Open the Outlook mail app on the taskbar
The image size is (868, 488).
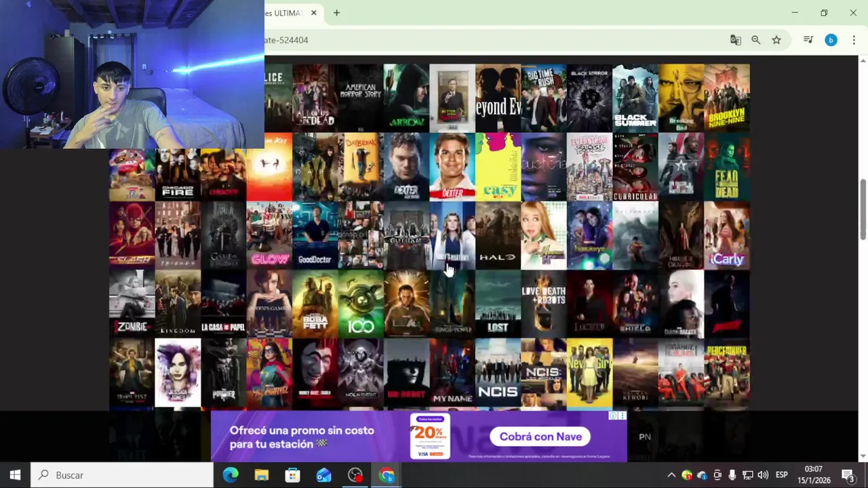[323, 475]
